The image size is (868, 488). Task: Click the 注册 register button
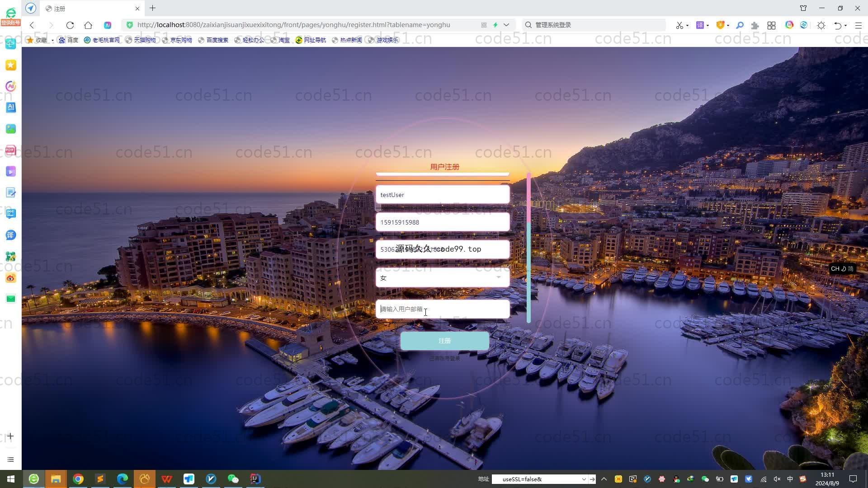click(x=444, y=341)
